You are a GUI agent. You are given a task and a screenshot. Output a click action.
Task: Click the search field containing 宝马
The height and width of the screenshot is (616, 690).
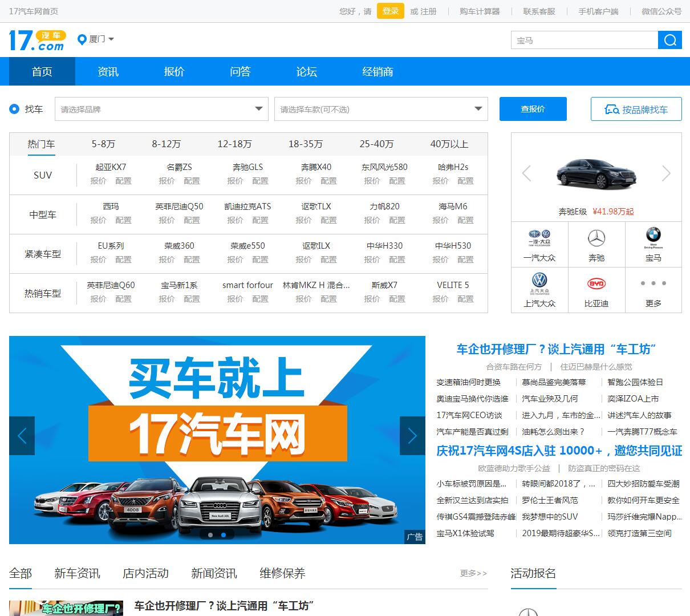[585, 40]
